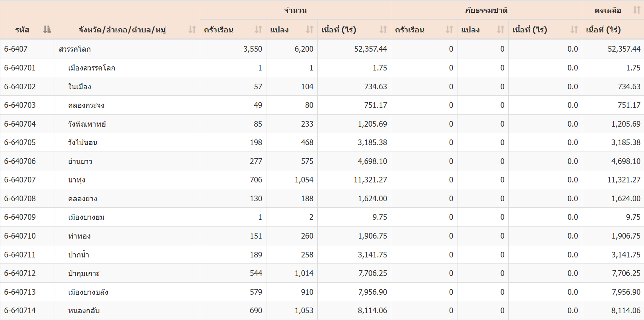Viewport: 644px width, 320px height.
Task: Sort by ครัวเรือน under จำนวน group icon
Action: [258, 29]
